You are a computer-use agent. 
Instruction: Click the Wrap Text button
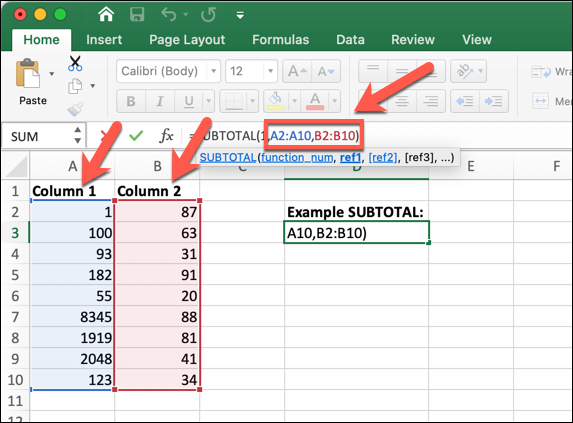coord(551,72)
